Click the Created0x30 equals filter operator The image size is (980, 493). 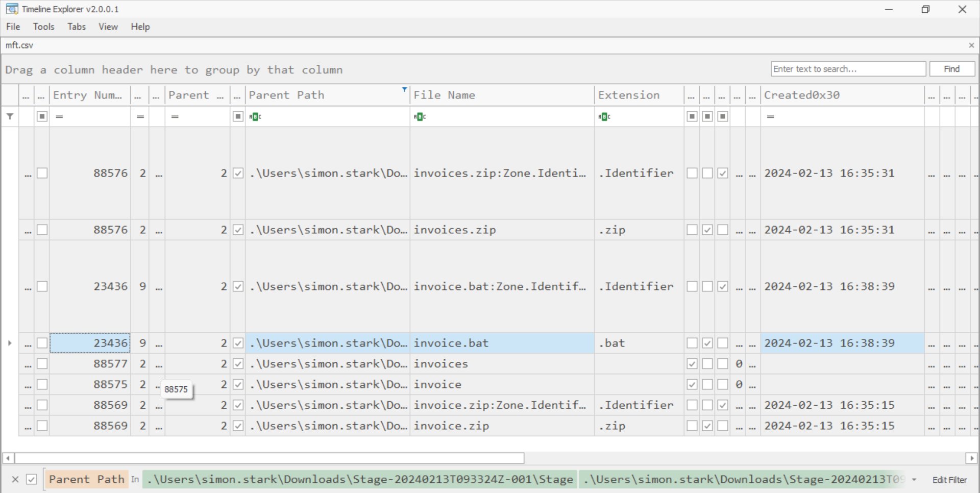pos(771,117)
